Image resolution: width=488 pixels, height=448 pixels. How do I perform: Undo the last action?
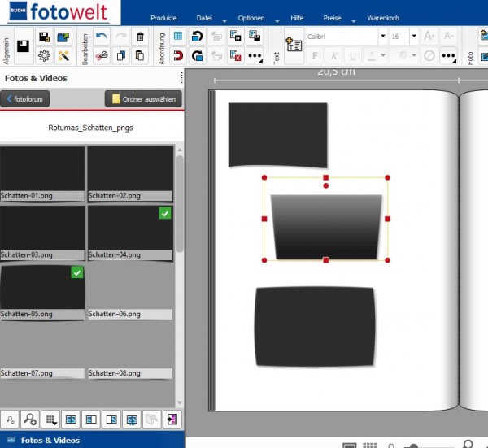tap(102, 37)
